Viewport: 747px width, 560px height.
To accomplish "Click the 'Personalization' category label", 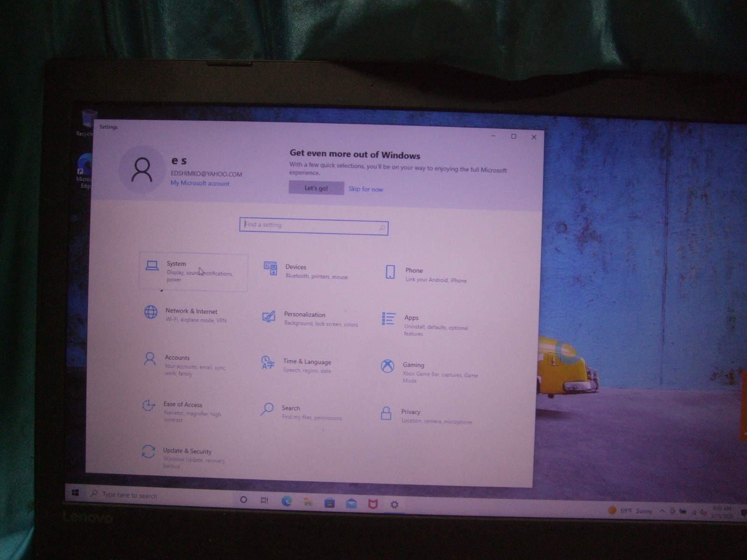I will tap(304, 315).
